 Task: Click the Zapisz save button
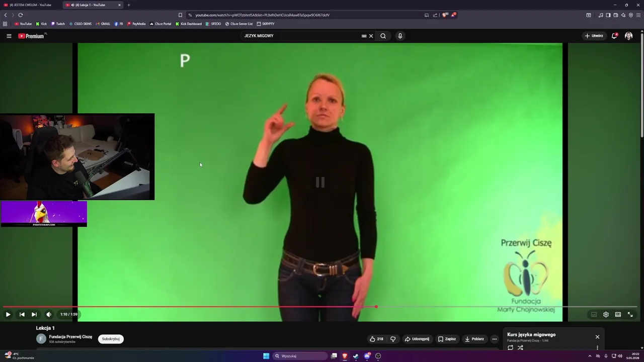tap(447, 339)
